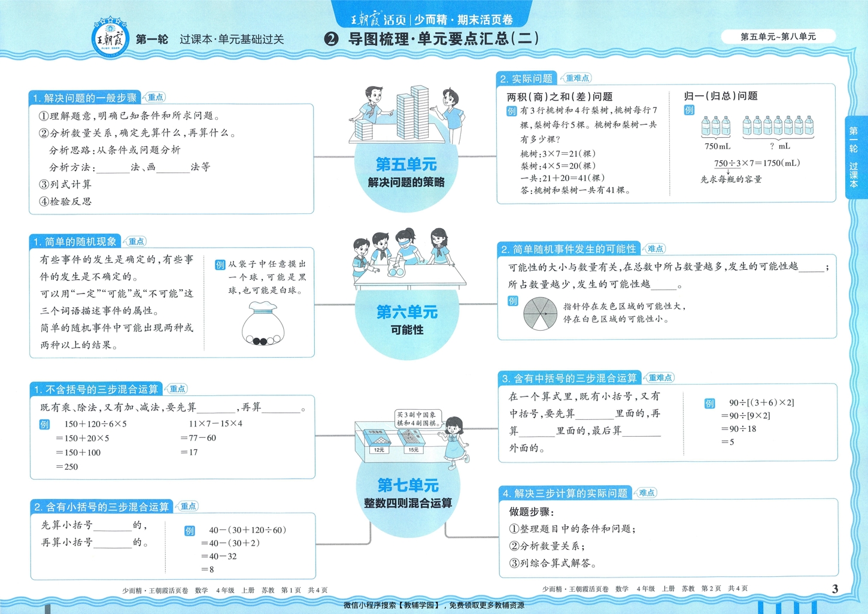Toggle the 难点 badge on 简单随机事件发生的可能性
This screenshot has width=868, height=614.
pos(653,249)
